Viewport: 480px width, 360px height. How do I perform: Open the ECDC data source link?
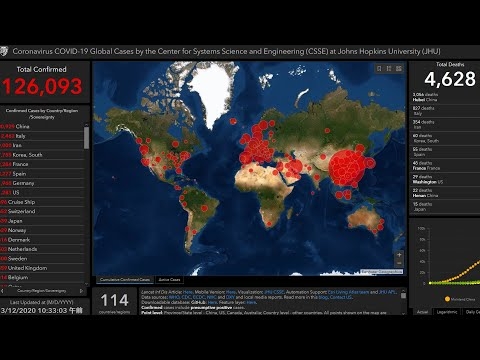(x=199, y=297)
